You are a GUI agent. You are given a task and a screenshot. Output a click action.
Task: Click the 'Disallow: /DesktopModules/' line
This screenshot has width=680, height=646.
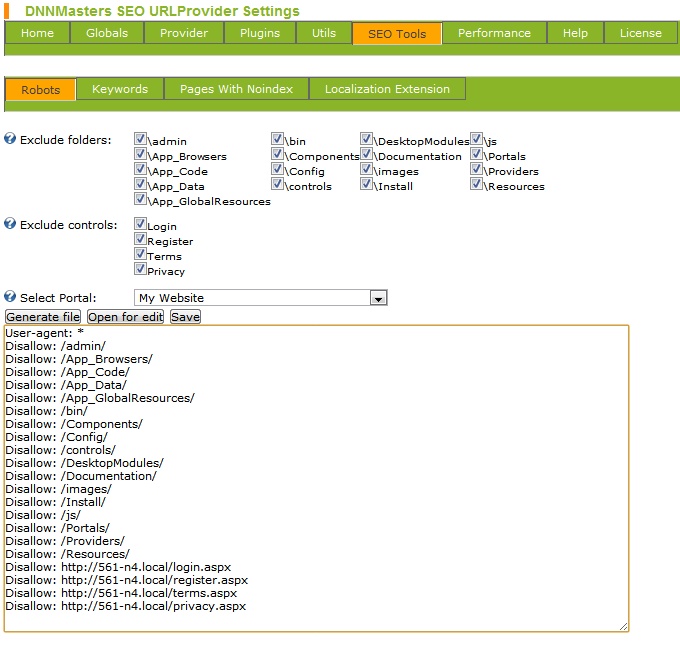[x=85, y=463]
